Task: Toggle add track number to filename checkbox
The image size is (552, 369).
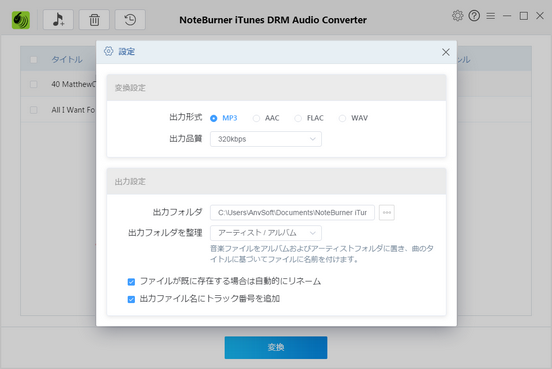Action: click(131, 299)
